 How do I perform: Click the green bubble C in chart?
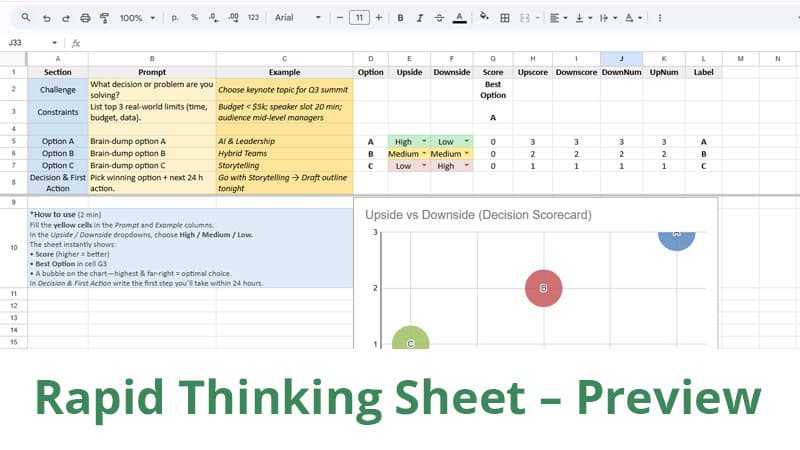411,339
